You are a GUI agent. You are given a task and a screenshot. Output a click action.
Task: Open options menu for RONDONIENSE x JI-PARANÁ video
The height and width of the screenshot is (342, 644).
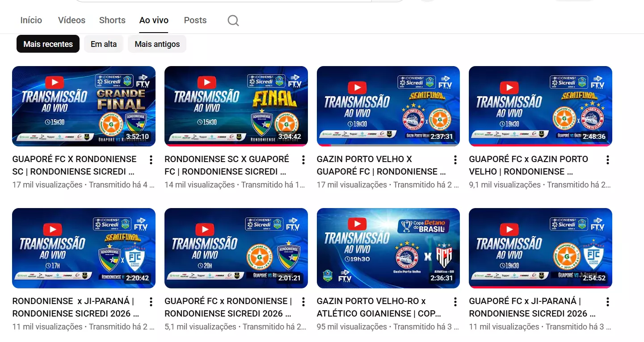[151, 302]
